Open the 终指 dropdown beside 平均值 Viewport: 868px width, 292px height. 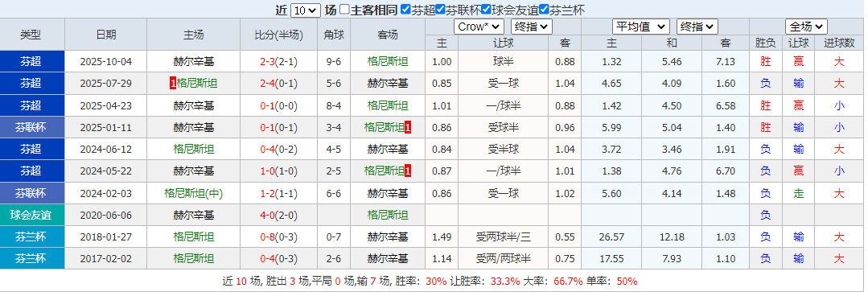[x=697, y=27]
